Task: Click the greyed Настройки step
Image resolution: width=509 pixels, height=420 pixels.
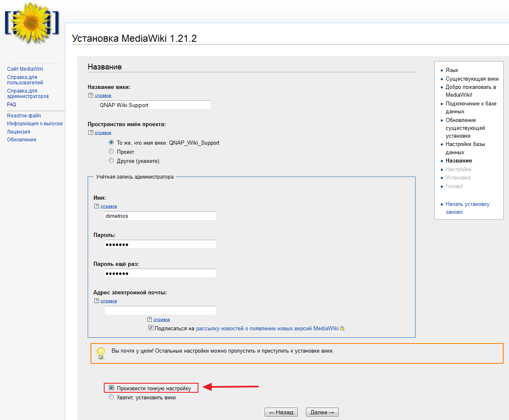Action: pyautogui.click(x=459, y=169)
